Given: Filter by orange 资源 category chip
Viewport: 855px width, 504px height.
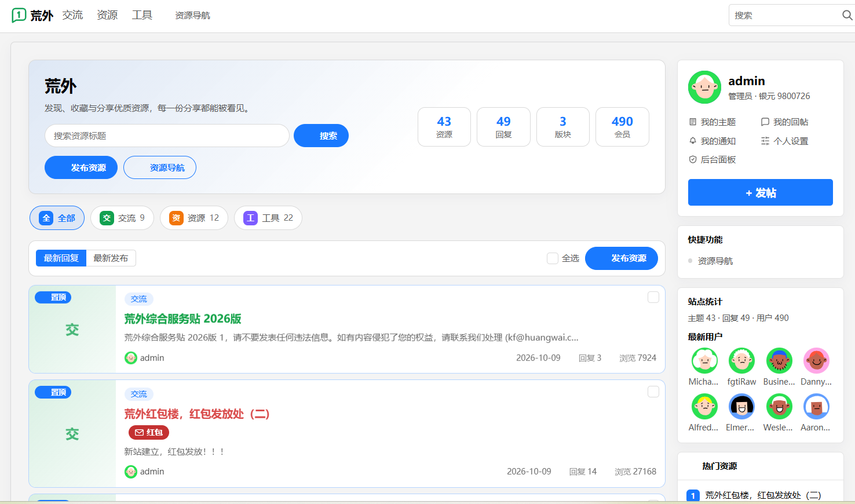Looking at the screenshot, I should pyautogui.click(x=194, y=218).
